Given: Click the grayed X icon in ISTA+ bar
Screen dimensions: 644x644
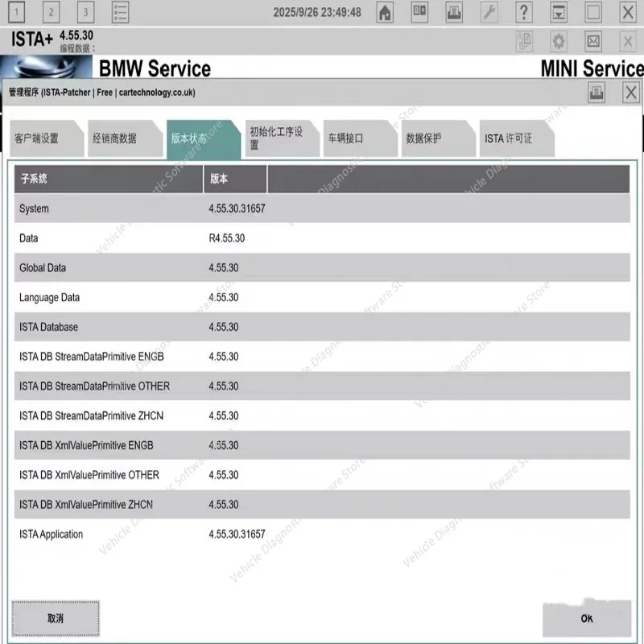Looking at the screenshot, I should tap(628, 41).
